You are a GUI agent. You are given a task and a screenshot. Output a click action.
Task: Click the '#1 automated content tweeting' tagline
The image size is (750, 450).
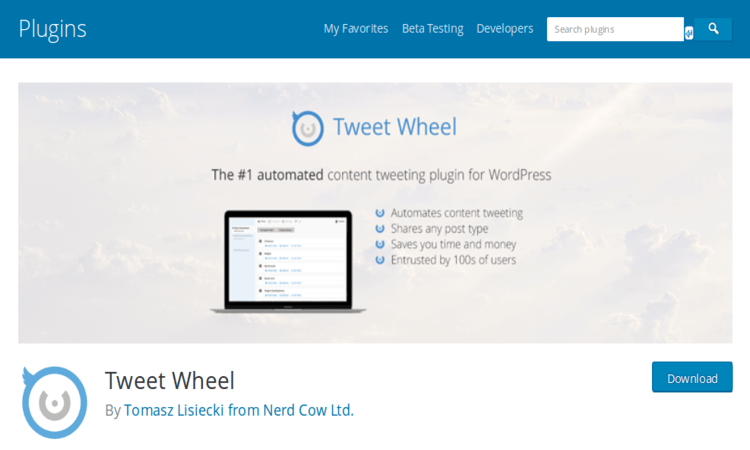(381, 175)
